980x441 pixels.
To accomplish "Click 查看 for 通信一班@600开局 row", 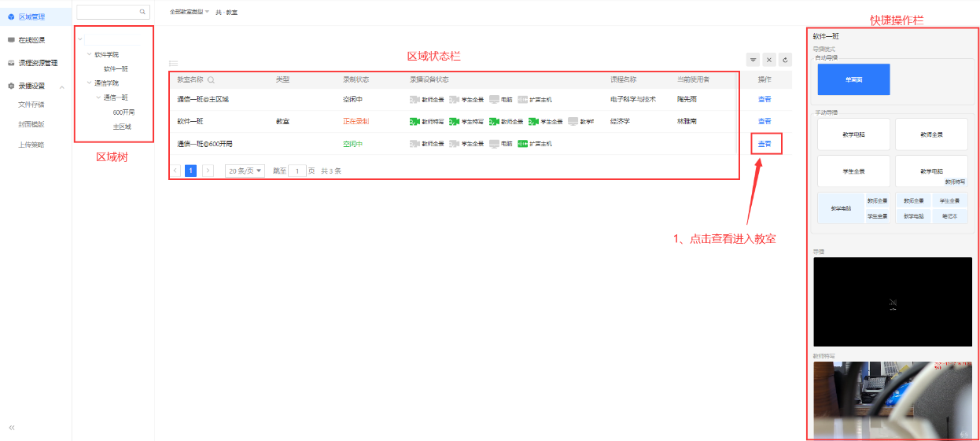I will (764, 144).
